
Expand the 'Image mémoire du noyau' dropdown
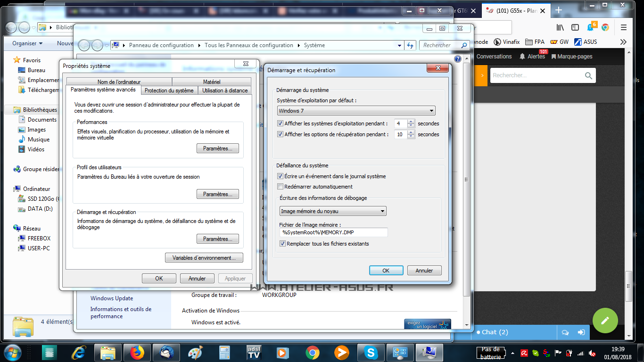pos(333,211)
